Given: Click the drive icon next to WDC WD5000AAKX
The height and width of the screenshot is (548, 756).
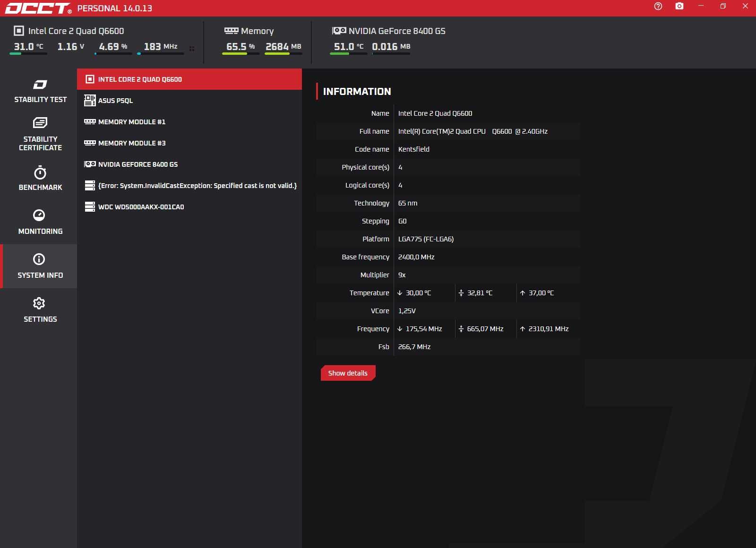Looking at the screenshot, I should point(90,206).
